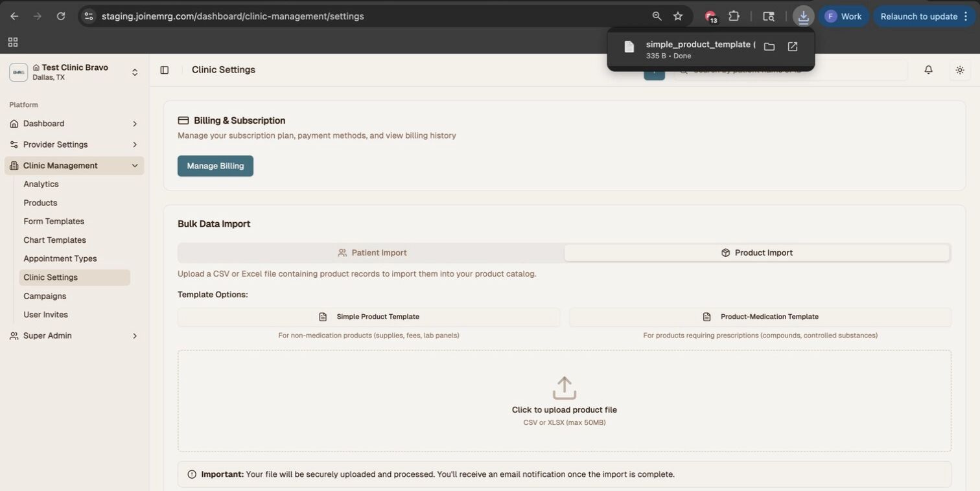The image size is (980, 491).
Task: Go back to the previous browser page
Action: 14,16
